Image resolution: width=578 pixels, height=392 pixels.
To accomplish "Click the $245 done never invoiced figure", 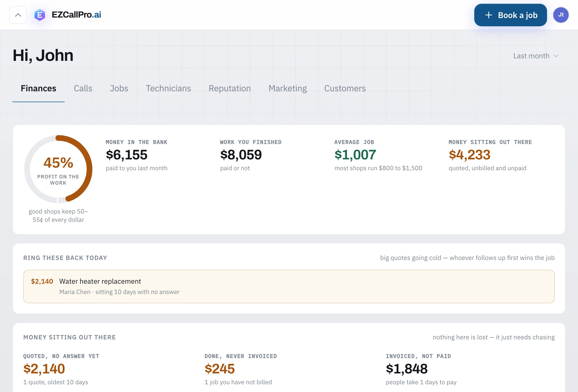I will 220,369.
